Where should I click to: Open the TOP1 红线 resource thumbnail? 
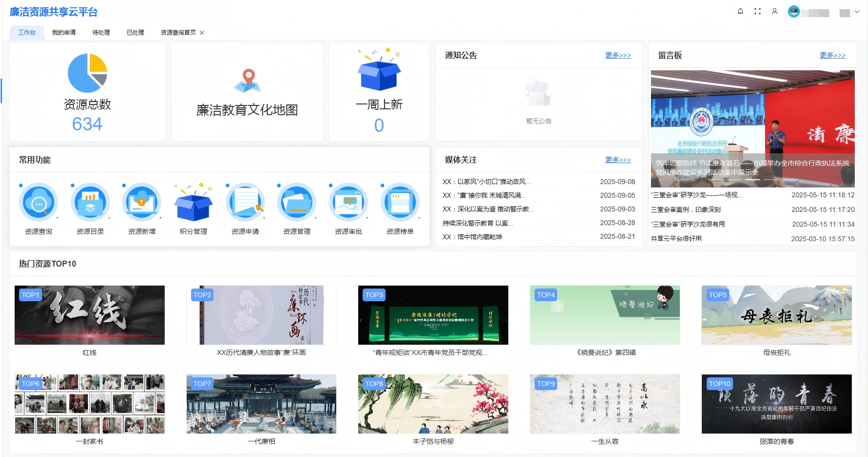pos(89,315)
